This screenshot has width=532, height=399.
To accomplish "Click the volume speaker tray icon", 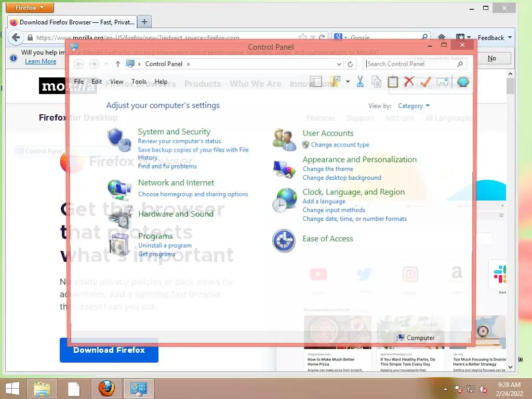I will [483, 389].
